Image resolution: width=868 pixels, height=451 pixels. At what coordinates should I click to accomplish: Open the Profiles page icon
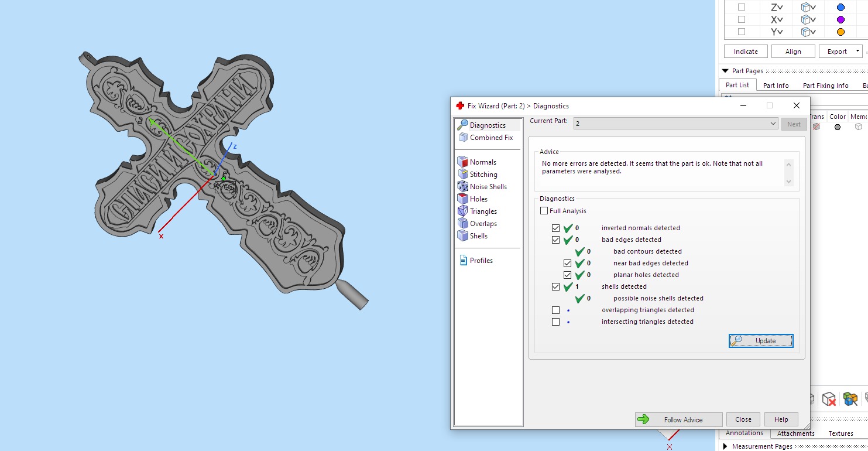463,260
